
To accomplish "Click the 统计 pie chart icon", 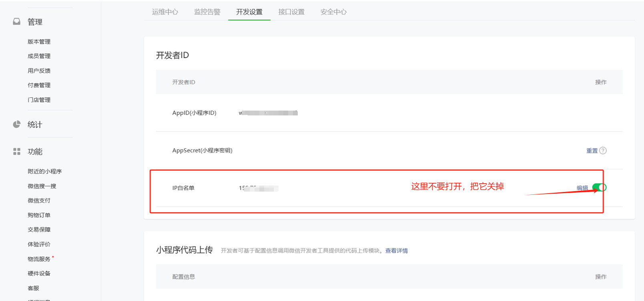I will tap(16, 125).
